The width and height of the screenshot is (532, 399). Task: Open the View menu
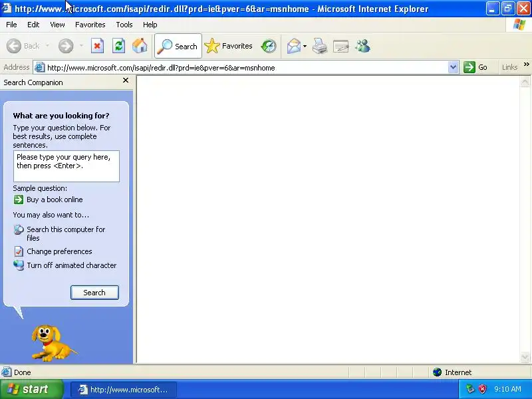click(57, 25)
